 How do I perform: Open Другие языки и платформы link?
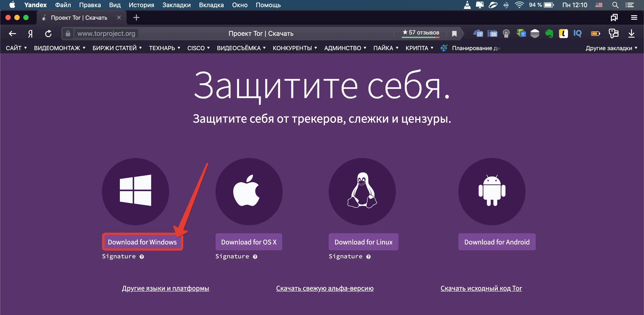point(165,288)
